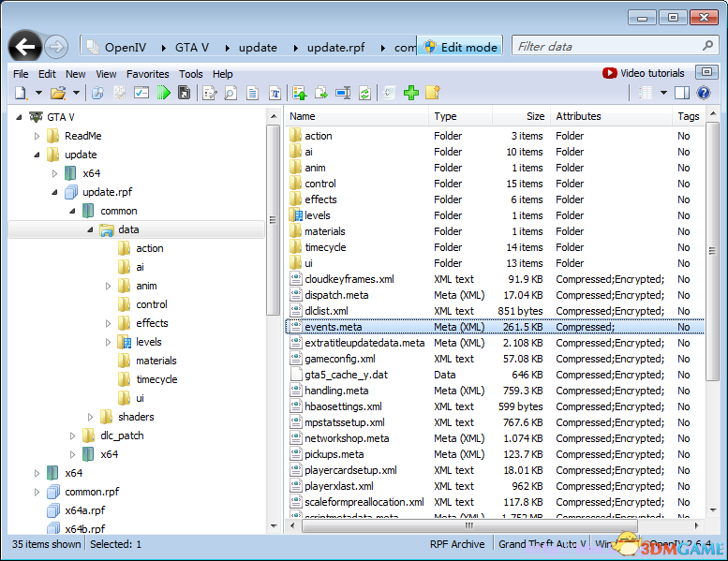Image resolution: width=728 pixels, height=561 pixels.
Task: Click the green play arrow toolbar icon
Action: [163, 93]
